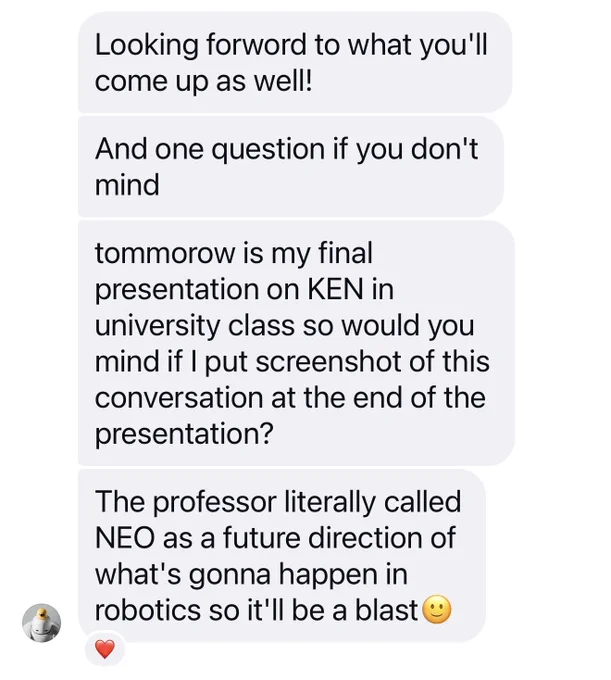Click the misspelled word 'tommorow'
Viewport: 611px width, 680px height.
click(x=165, y=253)
